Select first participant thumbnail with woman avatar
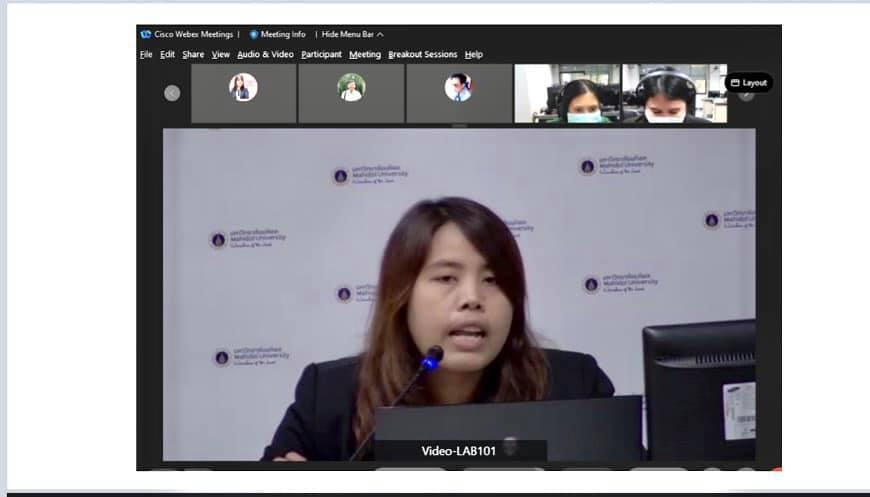870x497 pixels. pyautogui.click(x=244, y=93)
